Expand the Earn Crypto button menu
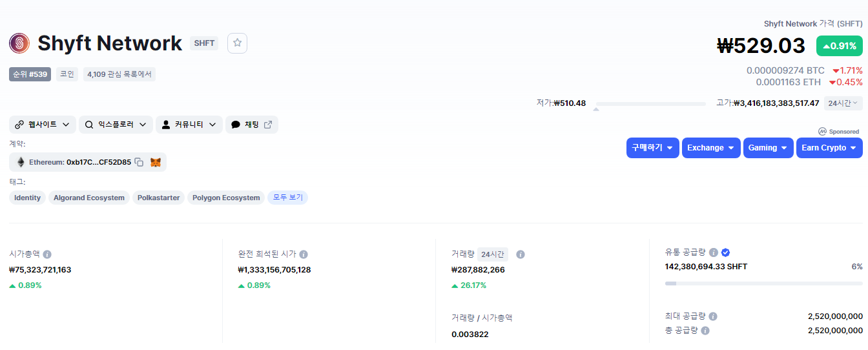The width and height of the screenshot is (868, 350). (x=829, y=148)
